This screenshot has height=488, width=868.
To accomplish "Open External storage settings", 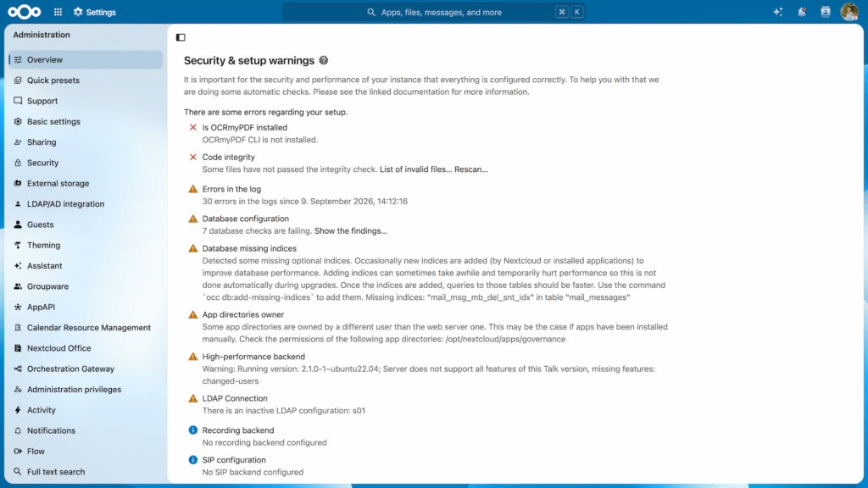I will pyautogui.click(x=86, y=183).
